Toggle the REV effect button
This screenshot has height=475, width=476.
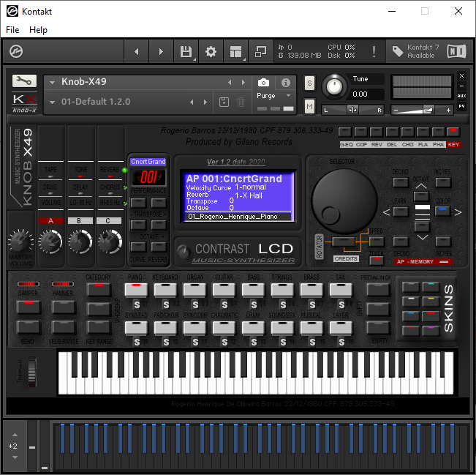coord(377,132)
